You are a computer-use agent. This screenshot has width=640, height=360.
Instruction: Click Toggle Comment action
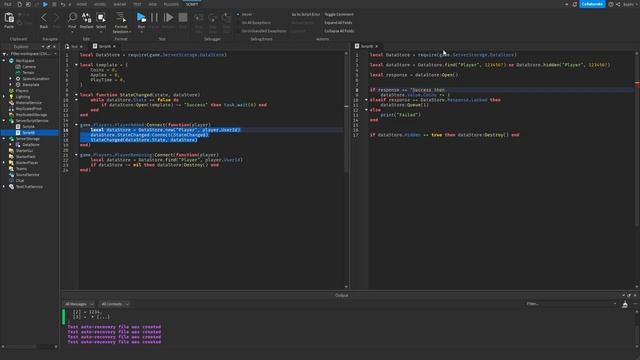click(339, 14)
